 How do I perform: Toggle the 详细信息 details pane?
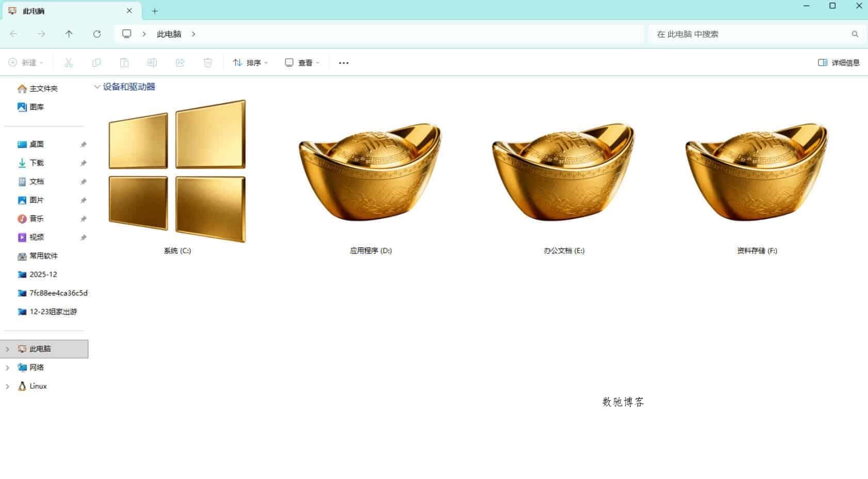coord(839,62)
